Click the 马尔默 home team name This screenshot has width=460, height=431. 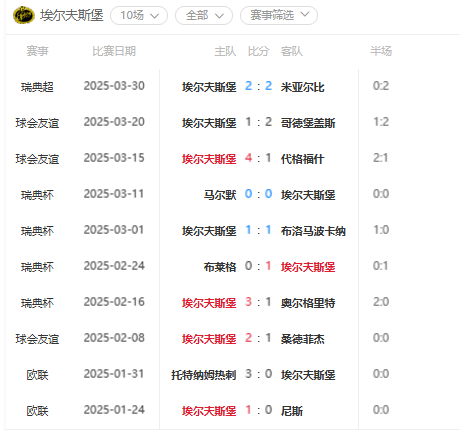(x=220, y=195)
